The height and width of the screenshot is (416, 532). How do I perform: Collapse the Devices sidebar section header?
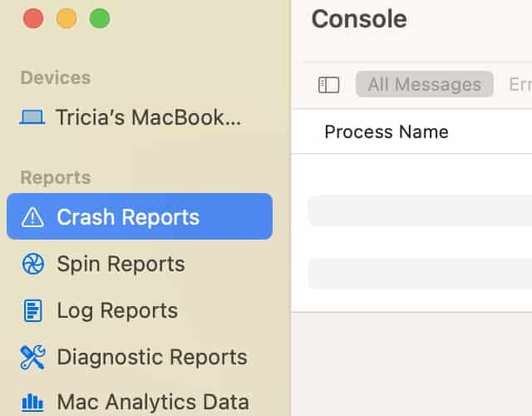pos(56,77)
